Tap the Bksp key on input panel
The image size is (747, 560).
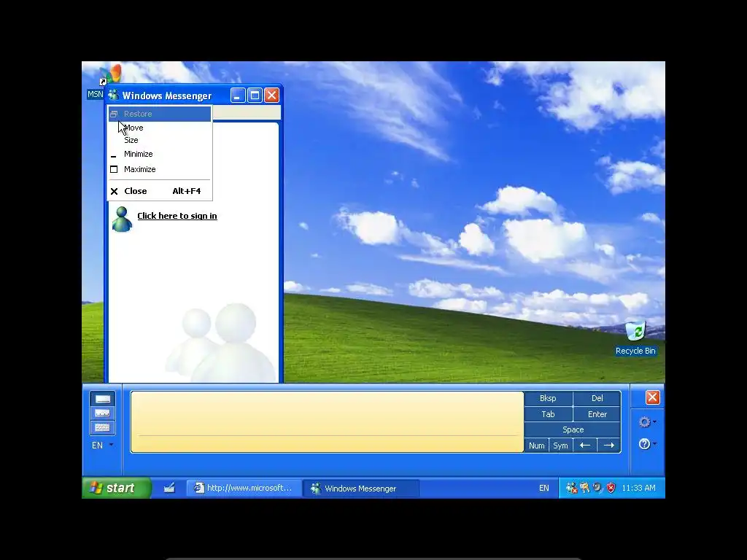[548, 398]
